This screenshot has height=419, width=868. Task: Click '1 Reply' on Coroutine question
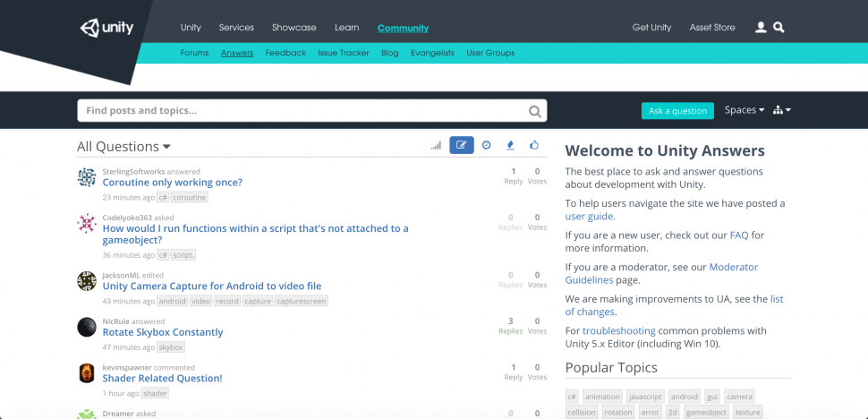514,176
